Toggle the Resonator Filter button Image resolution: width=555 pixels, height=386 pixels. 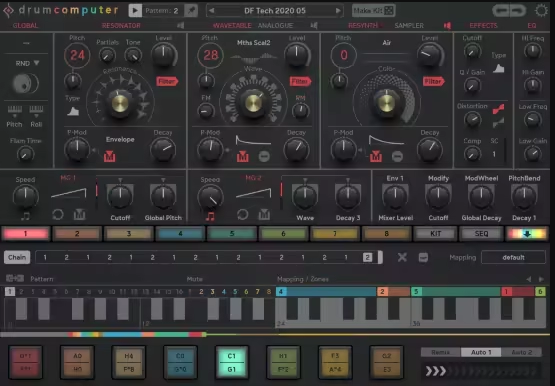pyautogui.click(x=167, y=81)
